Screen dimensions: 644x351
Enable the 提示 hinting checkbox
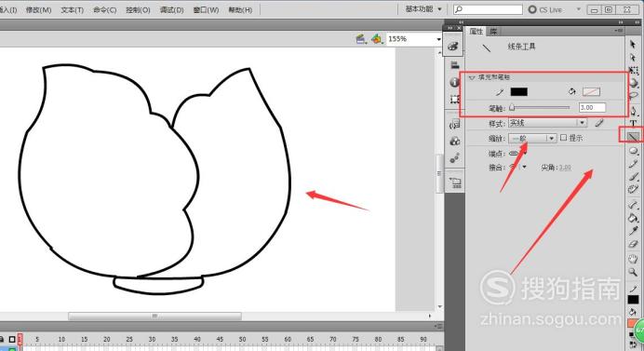563,138
